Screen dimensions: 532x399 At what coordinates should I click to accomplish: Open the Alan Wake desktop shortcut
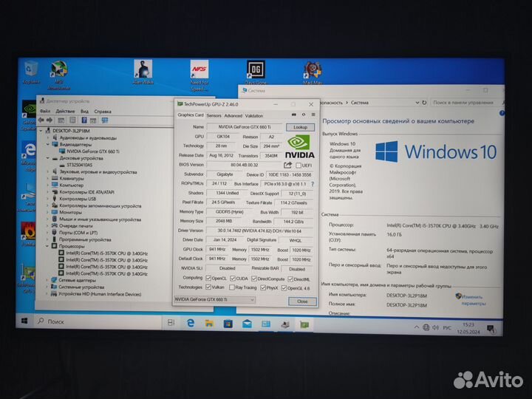point(143,72)
